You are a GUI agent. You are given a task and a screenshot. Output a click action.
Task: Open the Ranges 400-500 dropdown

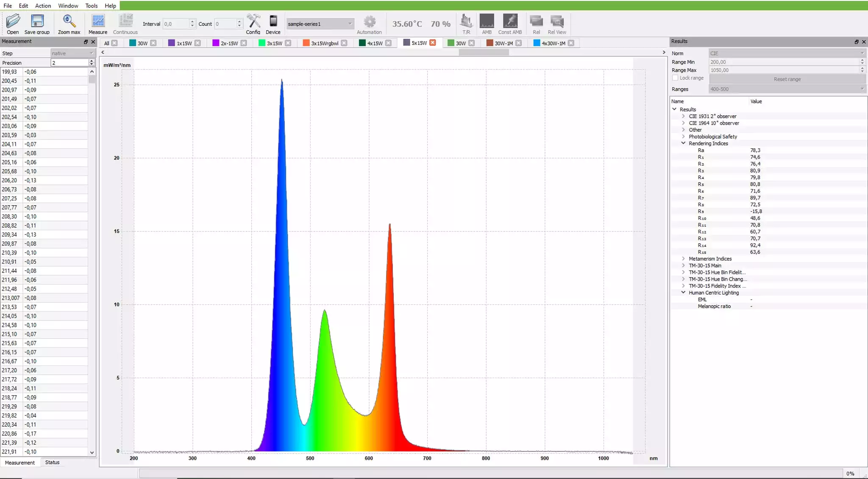tap(787, 89)
